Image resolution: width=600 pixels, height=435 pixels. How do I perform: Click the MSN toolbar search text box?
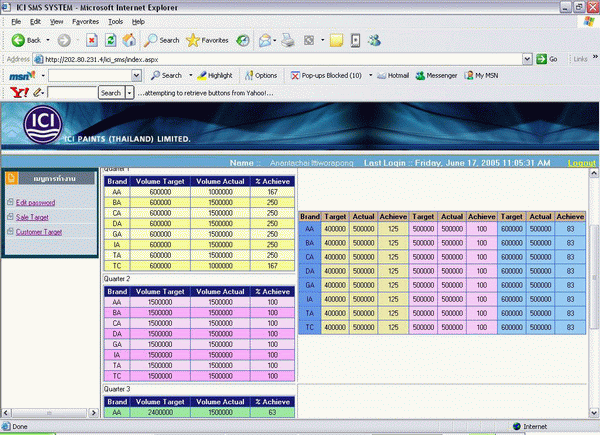(x=90, y=75)
